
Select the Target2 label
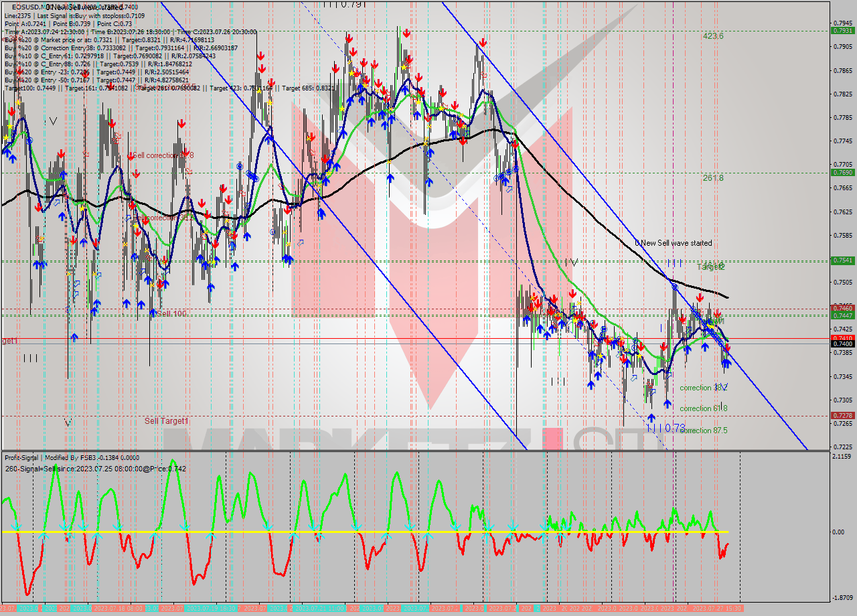[x=711, y=266]
